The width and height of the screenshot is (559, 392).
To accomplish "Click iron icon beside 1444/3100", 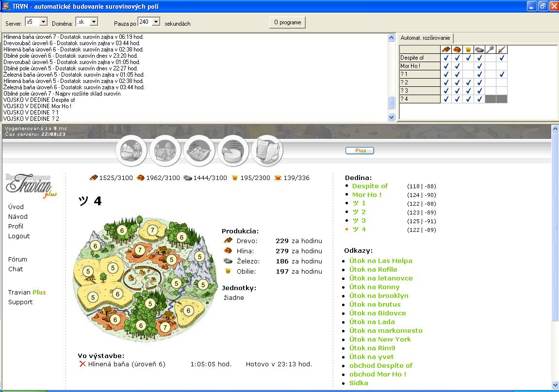I will coord(187,178).
